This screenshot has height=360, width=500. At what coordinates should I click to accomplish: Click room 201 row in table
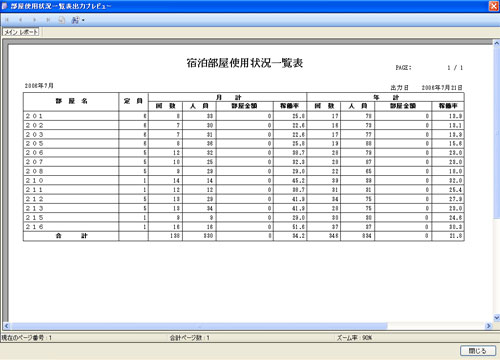[x=244, y=116]
